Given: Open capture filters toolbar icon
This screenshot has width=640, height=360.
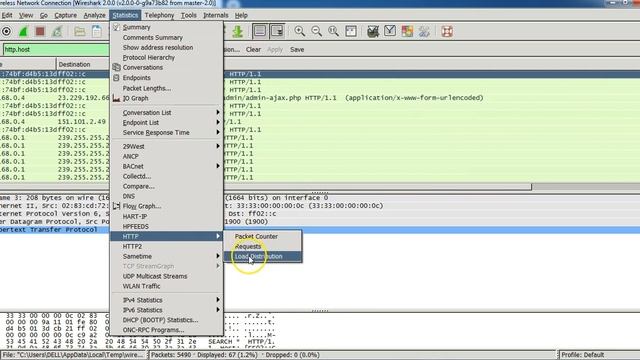Looking at the screenshot, I should [x=373, y=31].
